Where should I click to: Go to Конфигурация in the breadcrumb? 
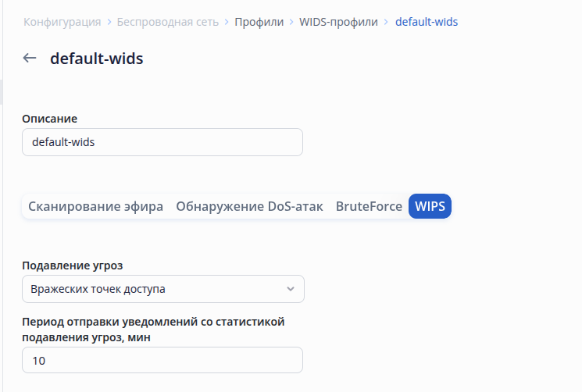pos(62,23)
